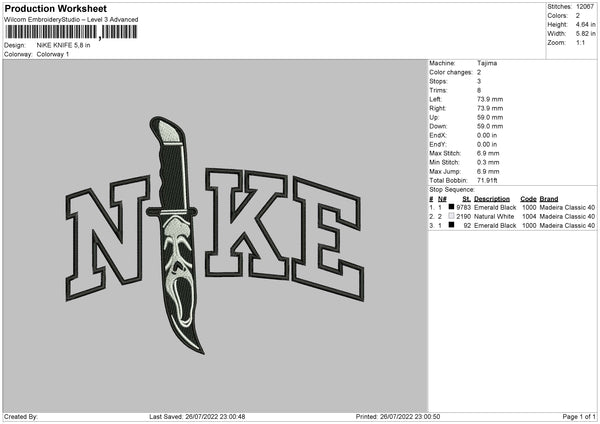Click the Min Stitch value 0.3 mm
The width and height of the screenshot is (600, 424).
[488, 163]
